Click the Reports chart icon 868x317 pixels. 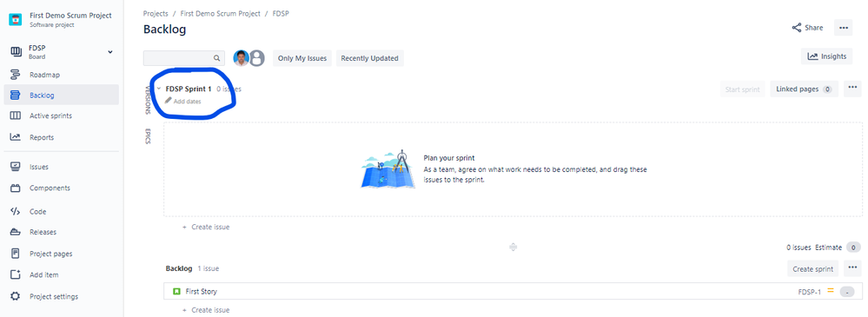coord(15,137)
